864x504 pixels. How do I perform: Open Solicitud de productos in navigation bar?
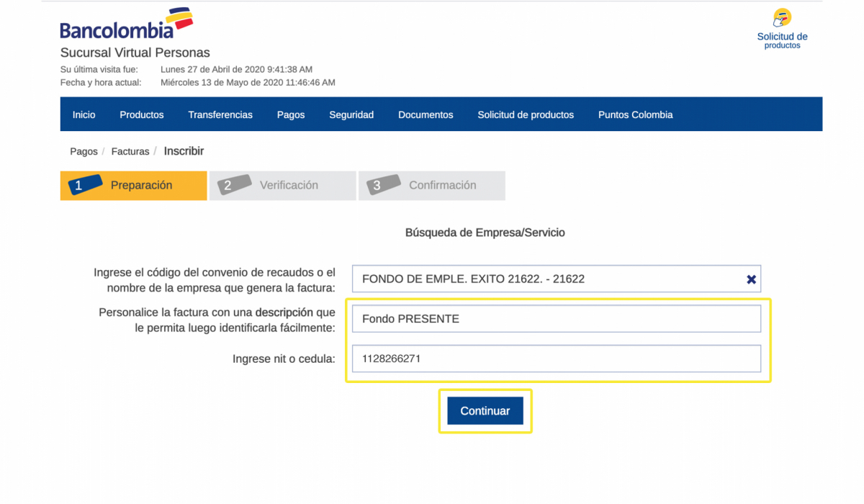526,114
